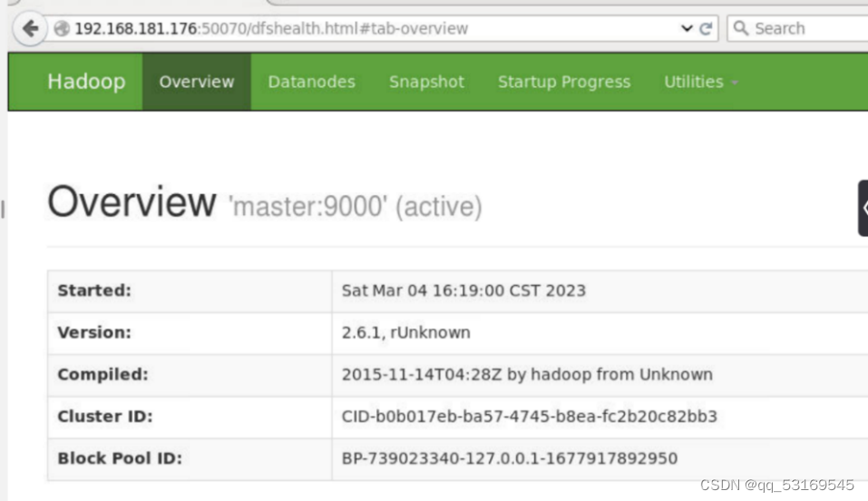Image resolution: width=868 pixels, height=501 pixels.
Task: Click the address bar URL
Action: pos(271,28)
